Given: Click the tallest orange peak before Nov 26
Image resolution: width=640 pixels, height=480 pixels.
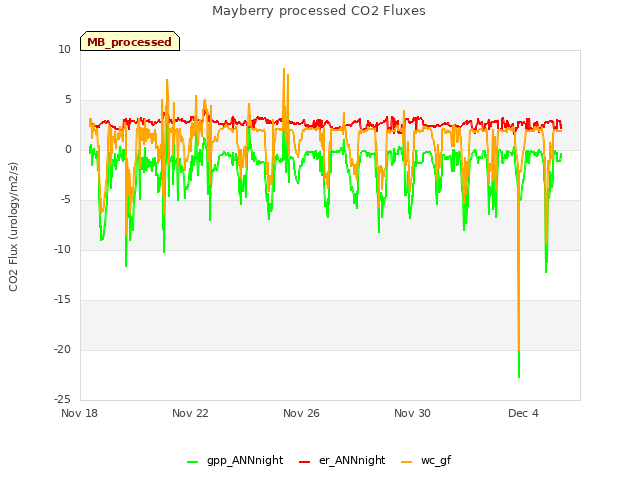Looking at the screenshot, I should tap(284, 71).
